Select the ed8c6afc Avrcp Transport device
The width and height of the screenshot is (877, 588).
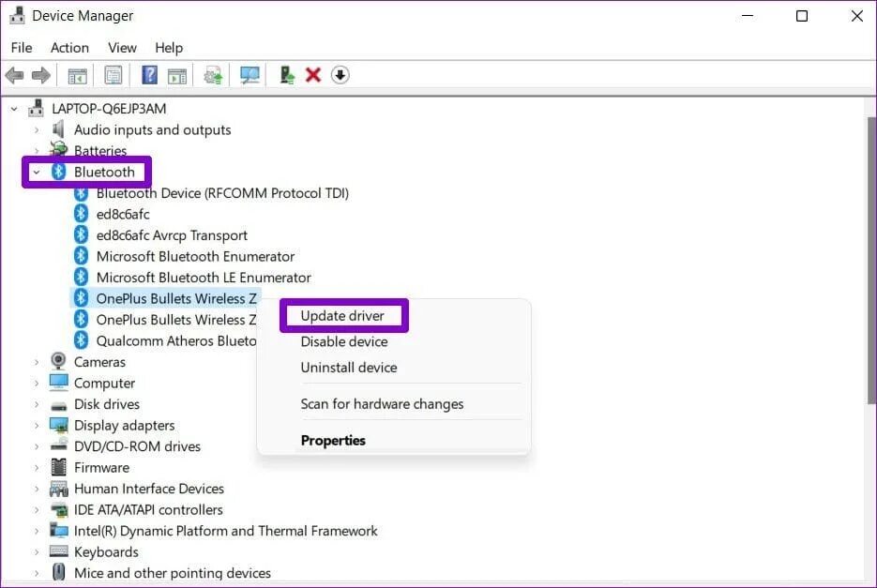[x=172, y=235]
